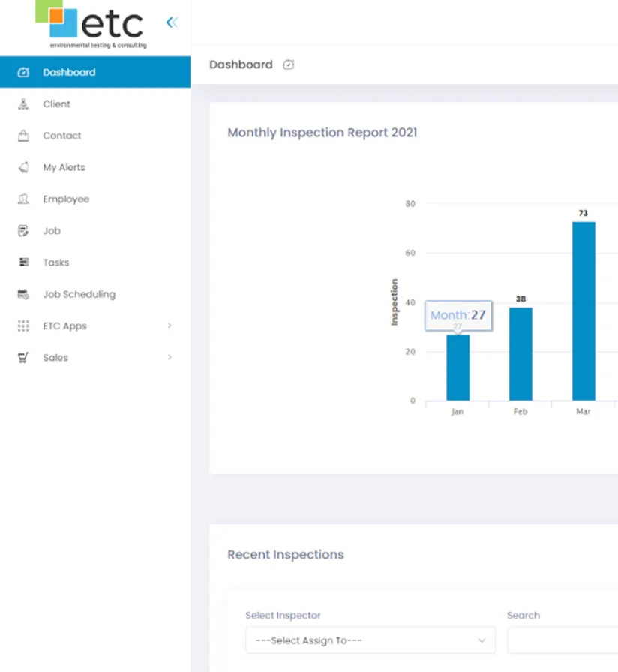Go to Job Scheduling page

pos(79,295)
